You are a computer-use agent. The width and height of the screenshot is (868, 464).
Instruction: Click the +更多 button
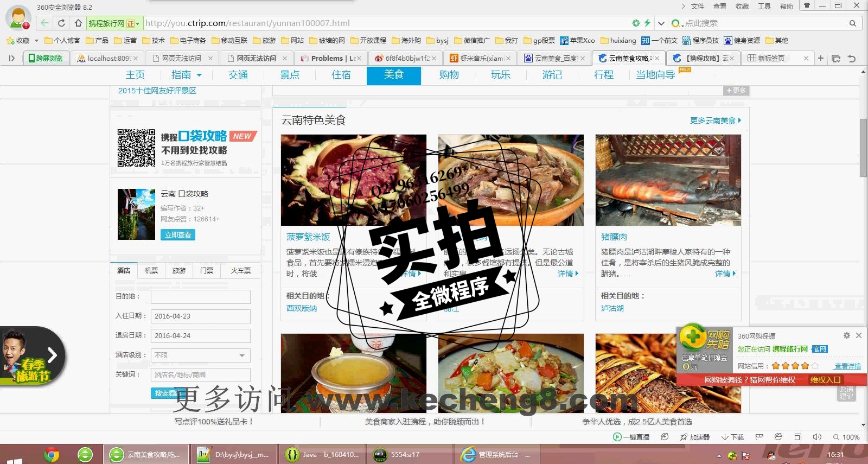point(736,91)
